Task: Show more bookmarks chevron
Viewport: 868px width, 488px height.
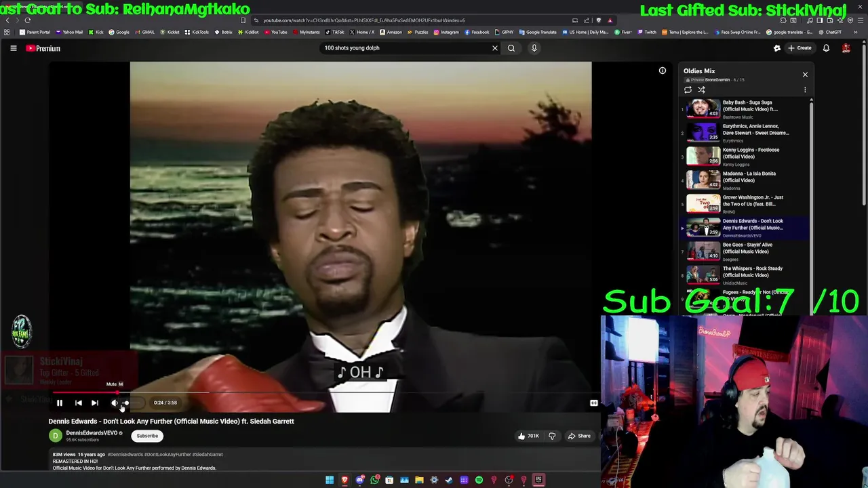Action: pos(856,32)
